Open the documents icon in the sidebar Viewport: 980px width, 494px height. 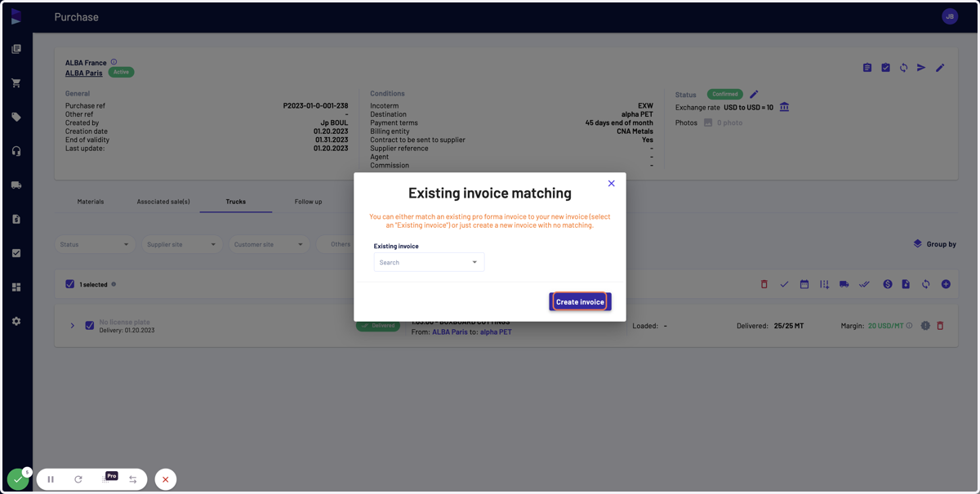pyautogui.click(x=16, y=49)
